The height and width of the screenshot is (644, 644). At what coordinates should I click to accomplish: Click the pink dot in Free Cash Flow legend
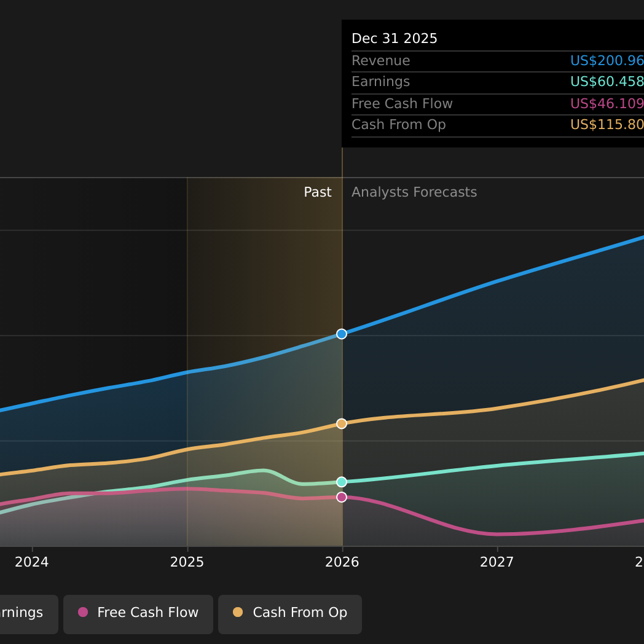[x=83, y=612]
